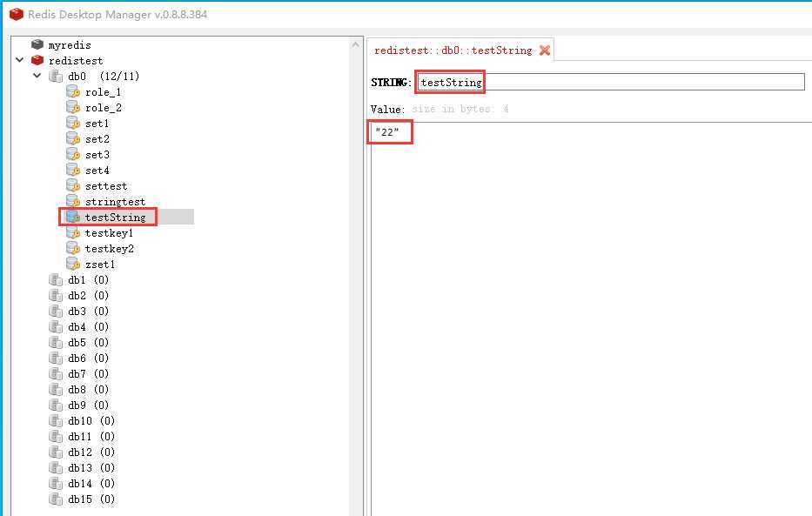Click the "size in bytes: 4" text
This screenshot has height=516, width=812.
coord(460,109)
